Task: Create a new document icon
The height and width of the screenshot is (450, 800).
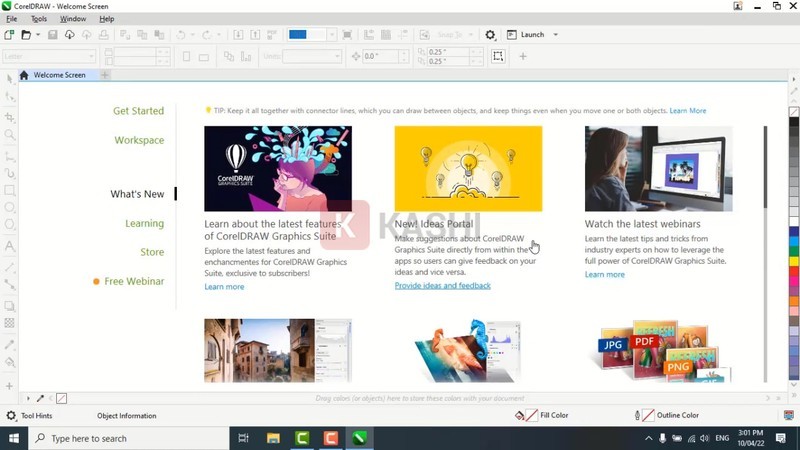Action: [9, 35]
